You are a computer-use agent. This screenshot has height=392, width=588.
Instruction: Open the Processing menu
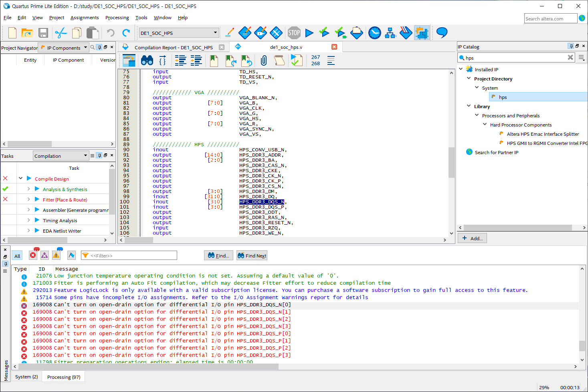coord(117,18)
